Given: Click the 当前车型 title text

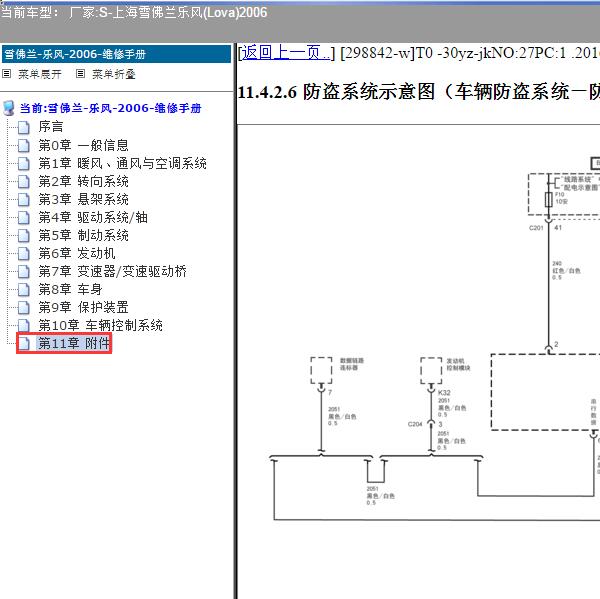Looking at the screenshot, I should [134, 12].
